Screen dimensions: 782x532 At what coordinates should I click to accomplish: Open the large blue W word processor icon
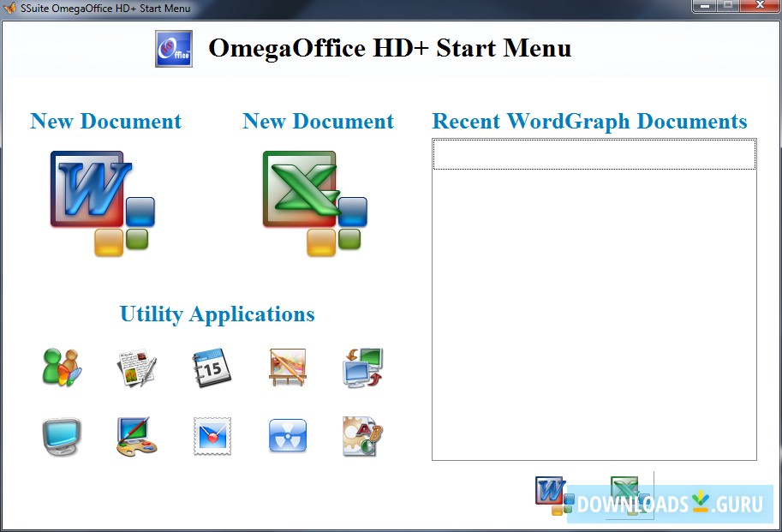103,203
